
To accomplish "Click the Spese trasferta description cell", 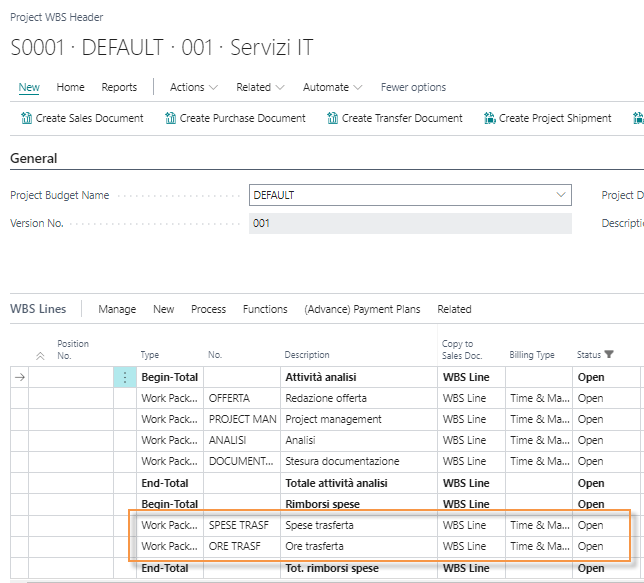I will (359, 525).
